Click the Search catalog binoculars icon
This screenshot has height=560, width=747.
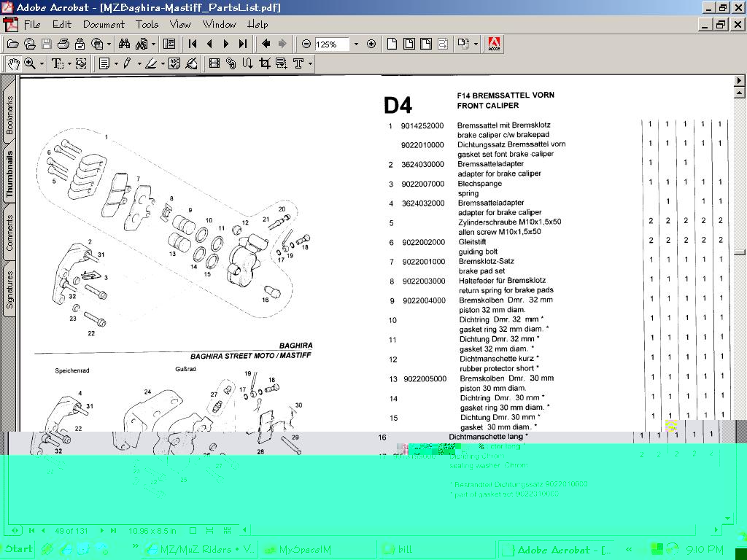pyautogui.click(x=142, y=44)
